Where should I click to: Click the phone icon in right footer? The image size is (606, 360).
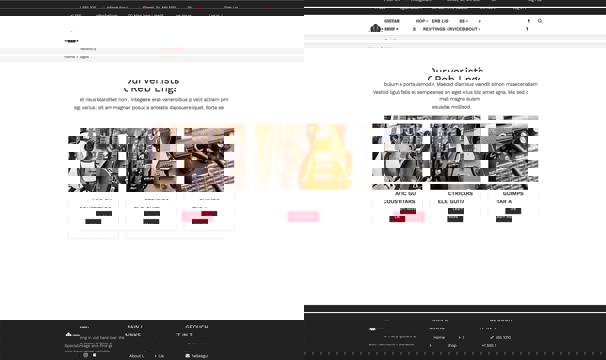click(x=492, y=338)
